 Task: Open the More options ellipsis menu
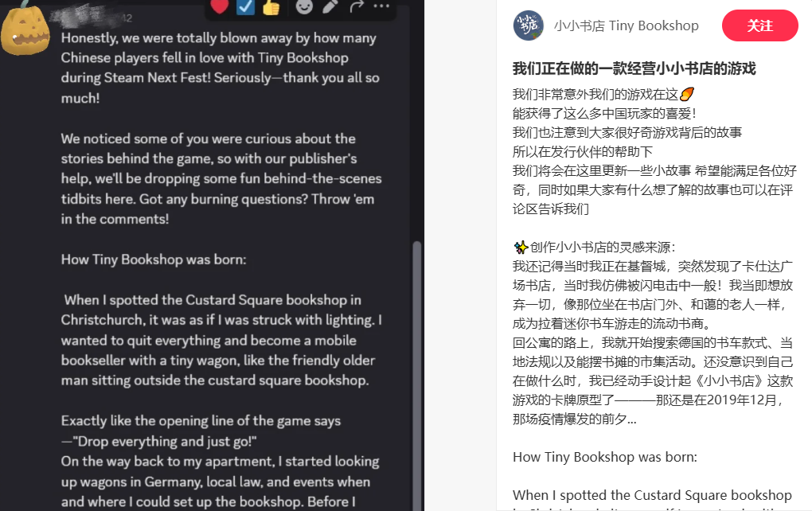381,6
